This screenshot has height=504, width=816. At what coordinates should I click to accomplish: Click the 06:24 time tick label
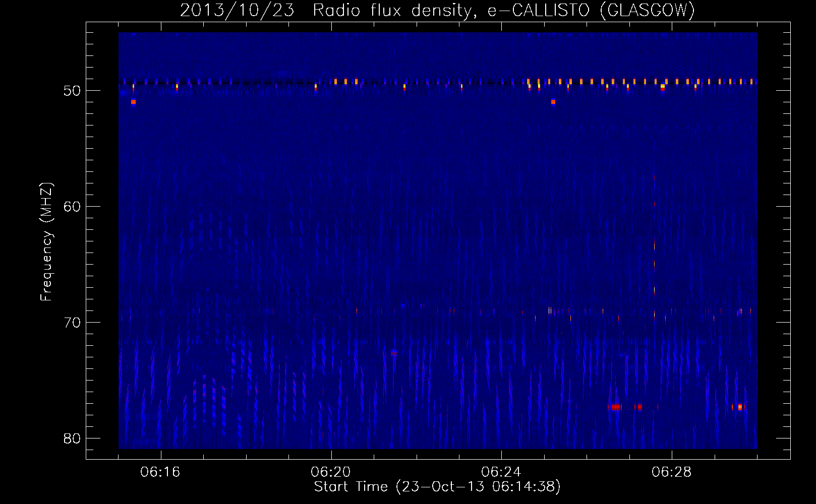(x=501, y=472)
